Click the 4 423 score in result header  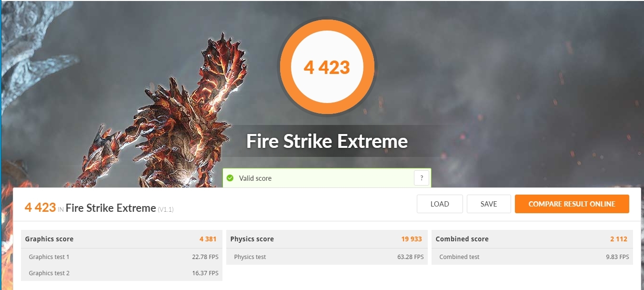click(40, 207)
